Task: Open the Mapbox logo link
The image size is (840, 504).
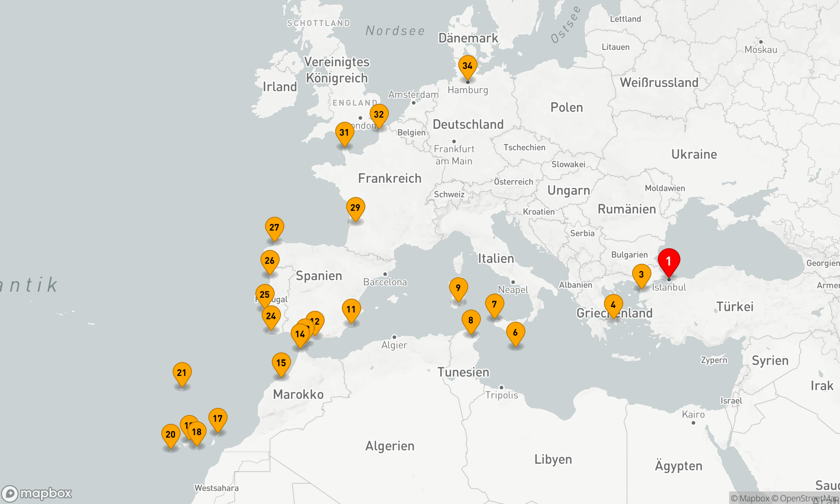Action: coord(37,493)
